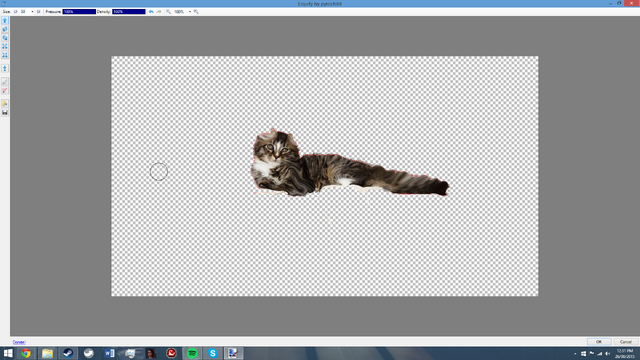Click the Undo arrow in the toolbar
The height and width of the screenshot is (360, 640).
[x=151, y=12]
